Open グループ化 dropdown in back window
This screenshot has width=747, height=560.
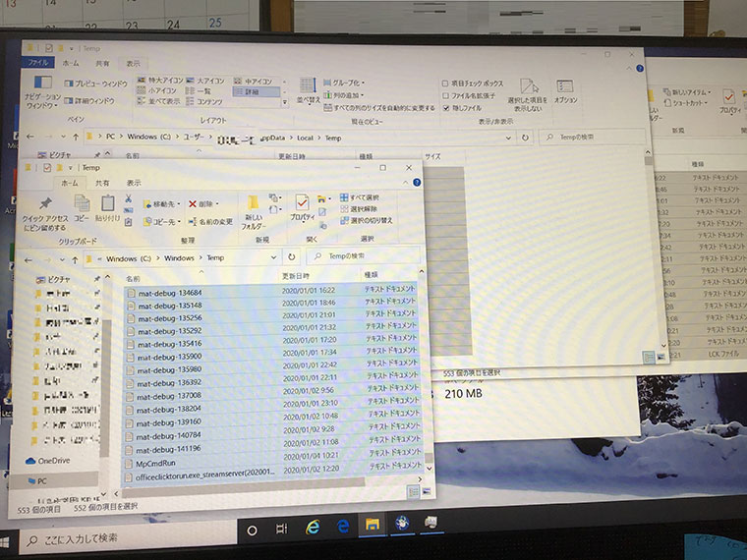[x=342, y=83]
